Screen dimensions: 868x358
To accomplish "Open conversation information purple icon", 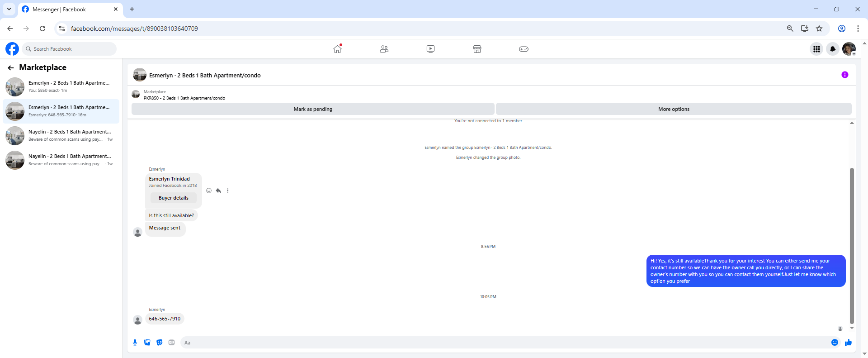I will point(844,75).
